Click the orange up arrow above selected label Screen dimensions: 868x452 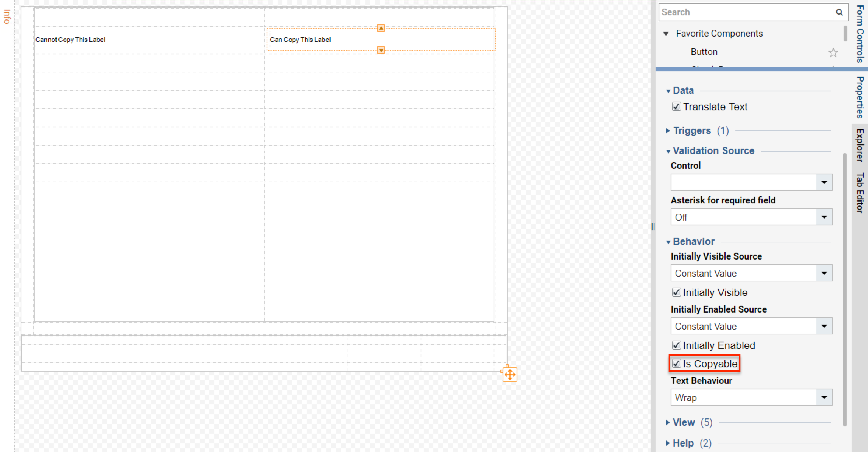[381, 28]
